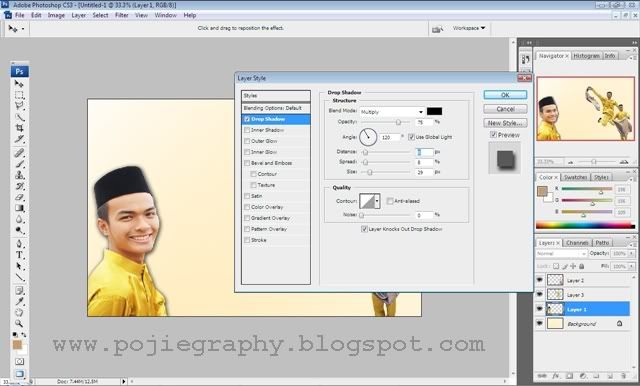Select the Magic Wand tool
Viewport: 640px width, 386px height.
(x=19, y=118)
